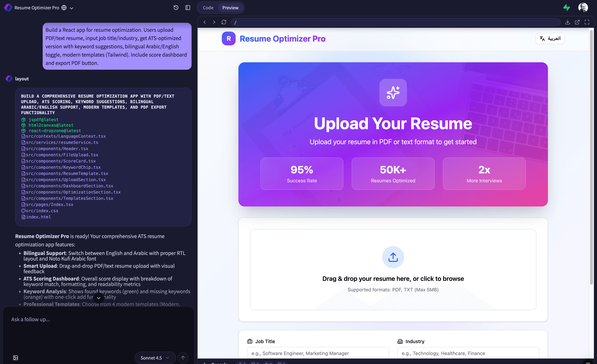Click the resume drag and drop upload area
The image size is (597, 364).
pyautogui.click(x=393, y=269)
